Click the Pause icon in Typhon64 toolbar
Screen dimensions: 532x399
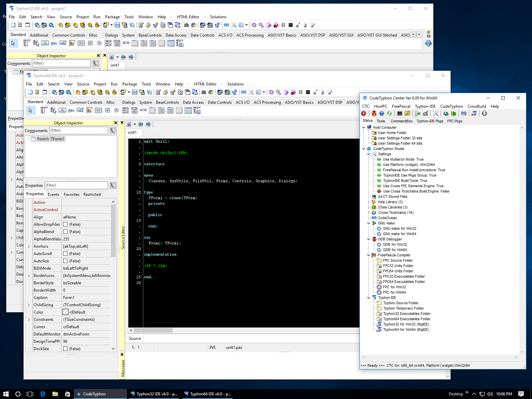(x=301, y=92)
